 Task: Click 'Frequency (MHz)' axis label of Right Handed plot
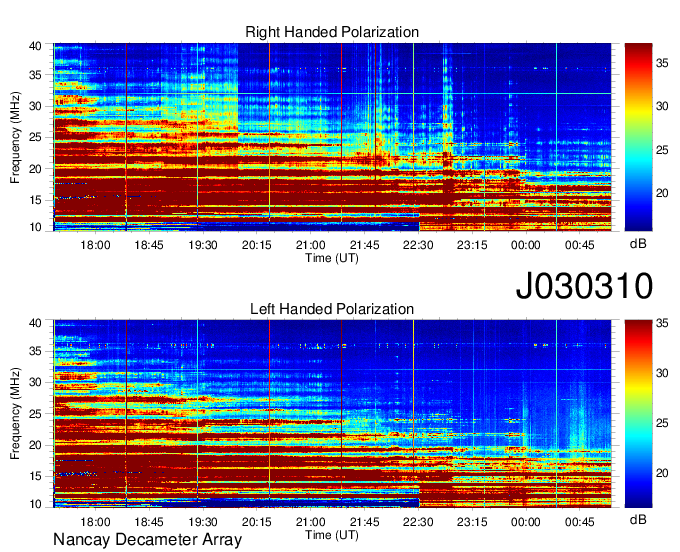[15, 137]
